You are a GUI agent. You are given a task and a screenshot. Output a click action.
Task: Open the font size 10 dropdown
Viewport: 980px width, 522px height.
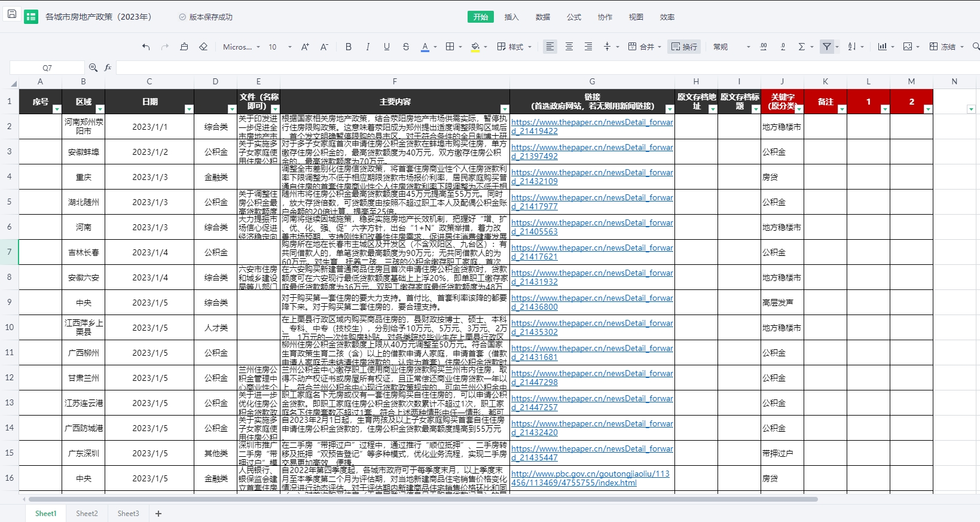(280, 47)
